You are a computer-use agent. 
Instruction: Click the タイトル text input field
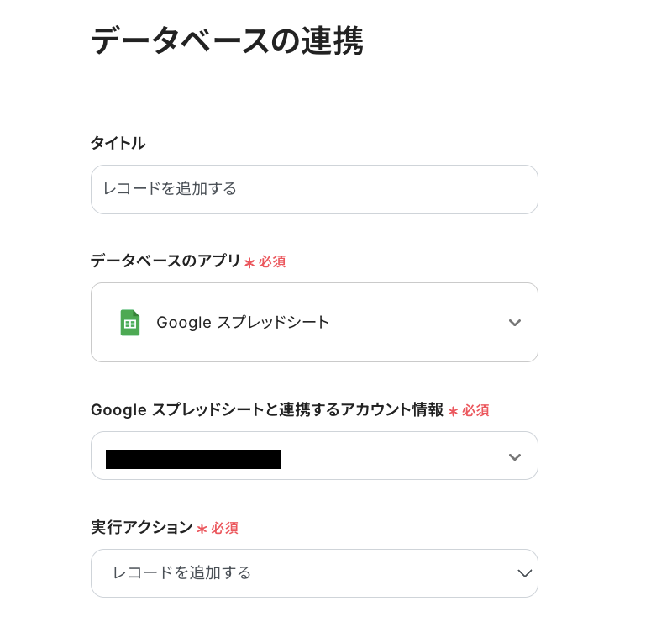click(x=314, y=189)
